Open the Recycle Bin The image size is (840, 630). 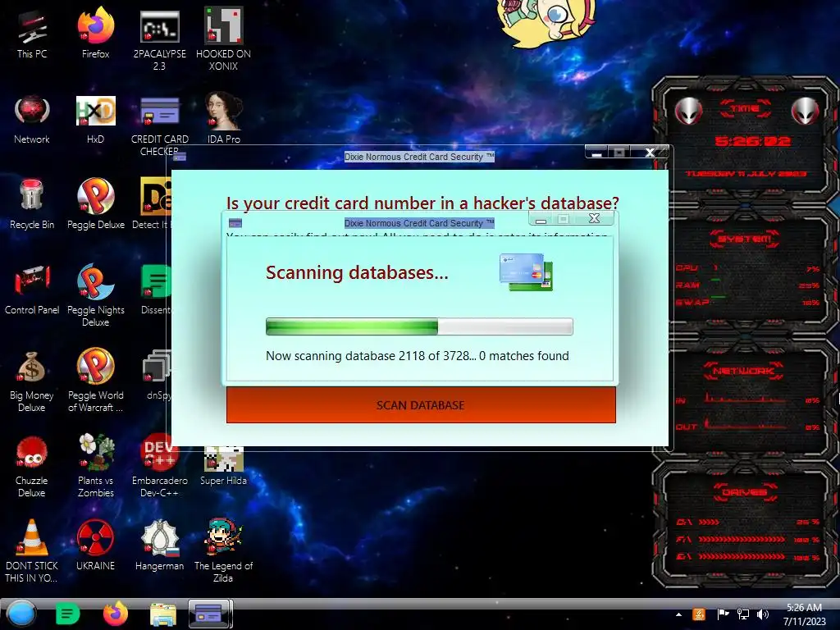[32, 204]
